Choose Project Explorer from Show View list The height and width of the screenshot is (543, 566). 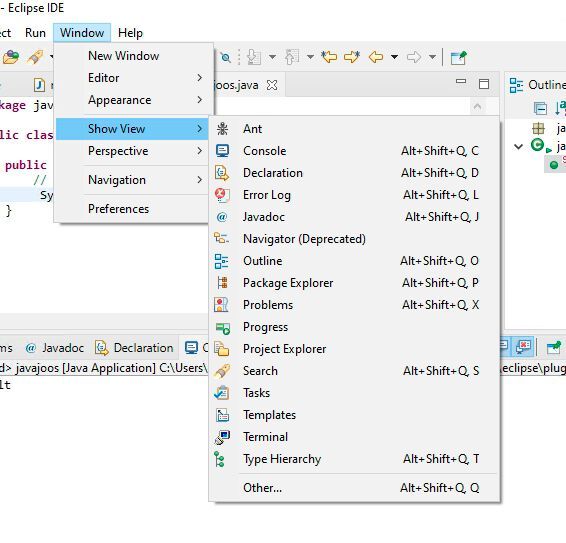click(x=354, y=349)
